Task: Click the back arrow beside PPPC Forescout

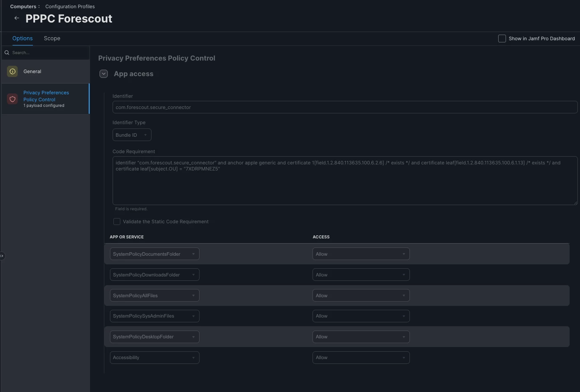Action: click(x=16, y=18)
